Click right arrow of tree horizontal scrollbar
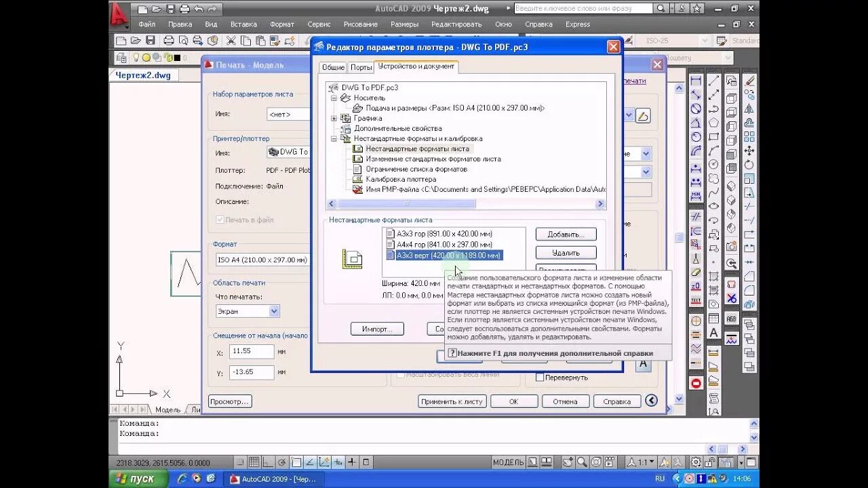 pyautogui.click(x=600, y=204)
